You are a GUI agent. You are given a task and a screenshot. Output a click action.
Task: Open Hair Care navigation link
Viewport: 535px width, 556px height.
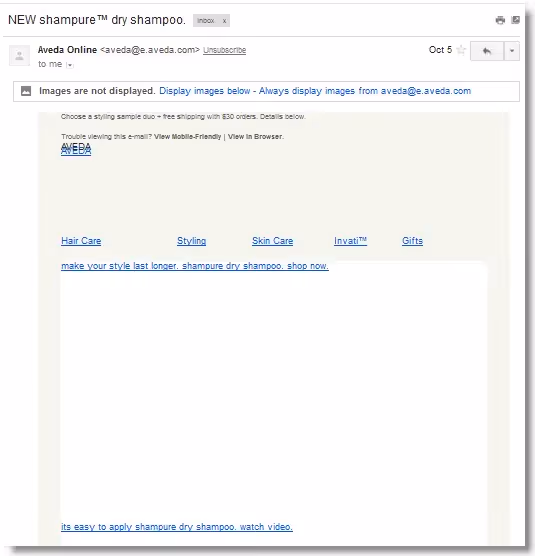tap(81, 241)
